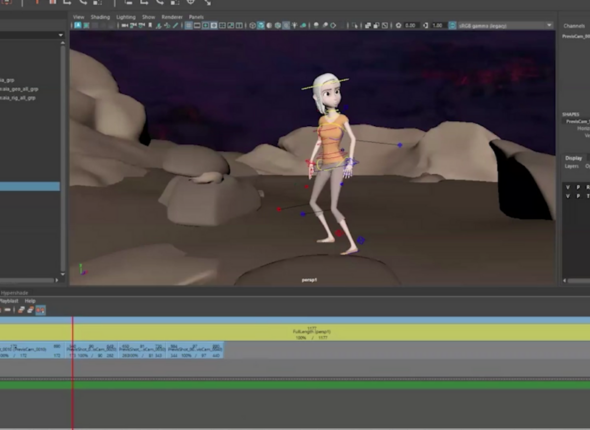
Task: Click the Grease Pencil icon
Action: 175,26
